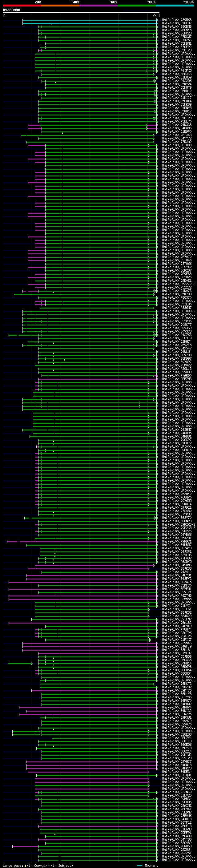This screenshot has width=197, height=868.
Task: Click the label UniRef100_A4IFX5
Action: [x=177, y=71]
